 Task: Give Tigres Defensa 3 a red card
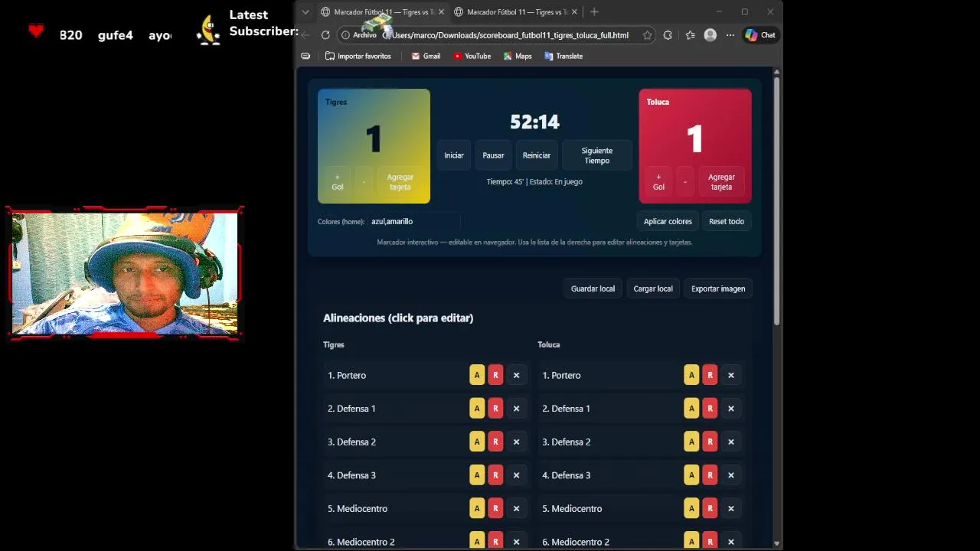pyautogui.click(x=495, y=475)
